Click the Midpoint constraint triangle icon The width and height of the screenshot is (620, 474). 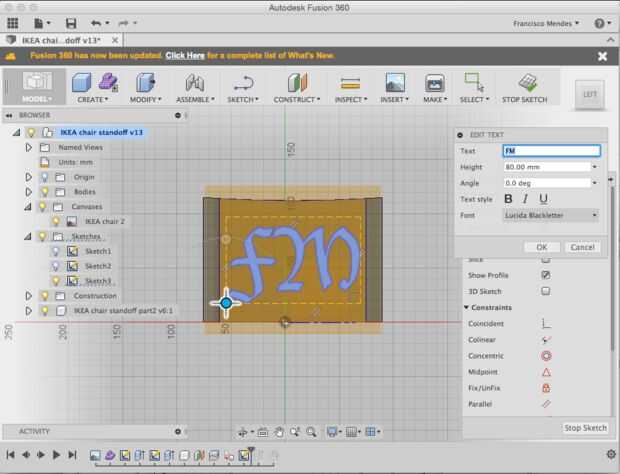[x=546, y=372]
